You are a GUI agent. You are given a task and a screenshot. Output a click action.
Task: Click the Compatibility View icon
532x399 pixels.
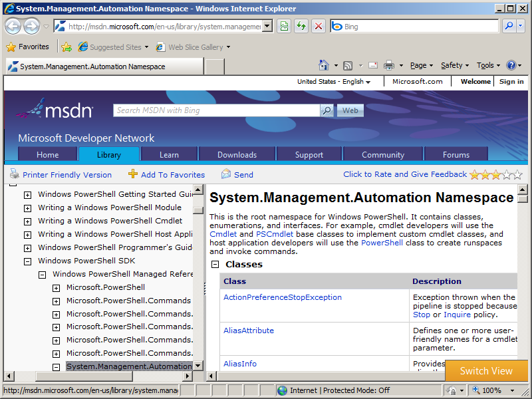(284, 27)
